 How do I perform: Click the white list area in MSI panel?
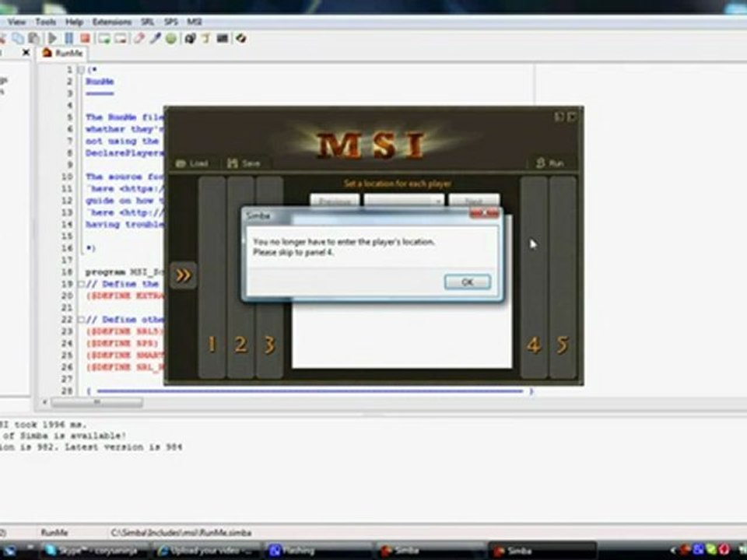click(402, 334)
